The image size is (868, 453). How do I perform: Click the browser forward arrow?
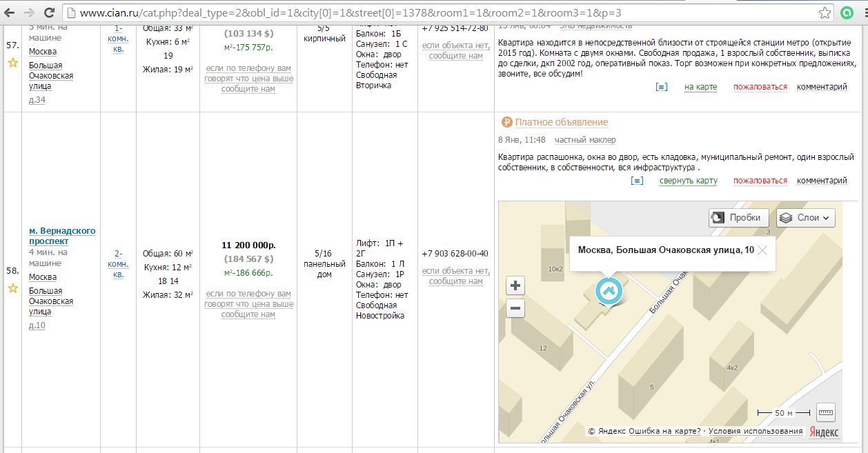point(29,12)
